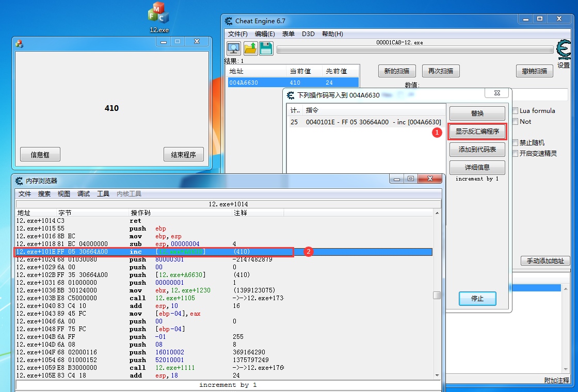Click the 注释 column header in disassembler
The width and height of the screenshot is (578, 392).
(258, 213)
